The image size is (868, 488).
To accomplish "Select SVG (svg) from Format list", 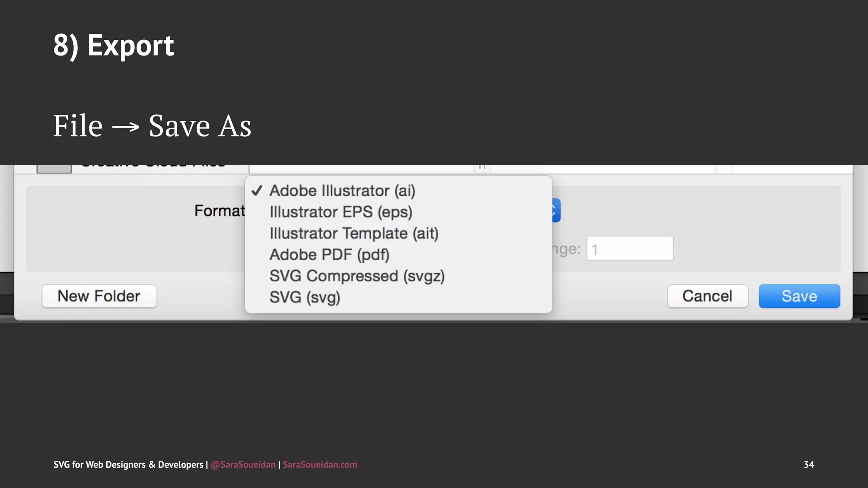I will (x=305, y=297).
